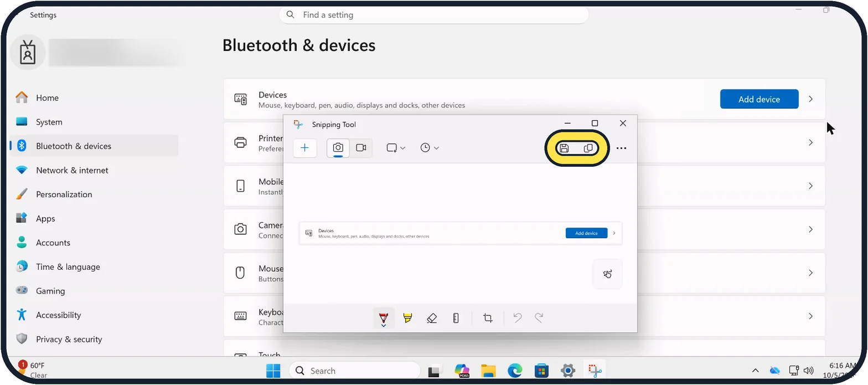Select the eraser tool
The width and height of the screenshot is (868, 385).
click(432, 318)
